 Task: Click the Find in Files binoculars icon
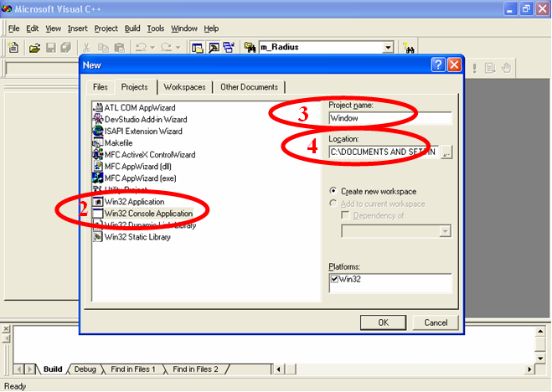pos(250,48)
